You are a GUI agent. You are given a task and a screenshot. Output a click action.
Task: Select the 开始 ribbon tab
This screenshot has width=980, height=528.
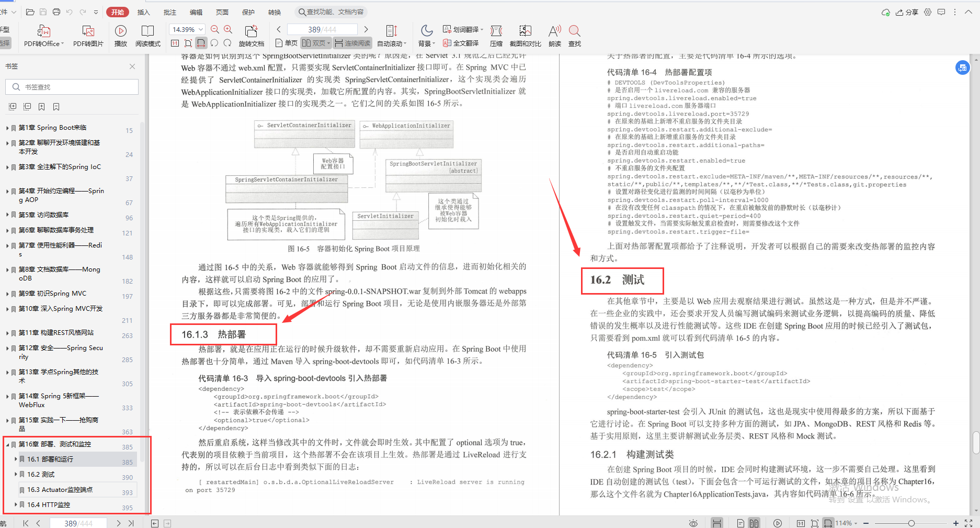[118, 12]
